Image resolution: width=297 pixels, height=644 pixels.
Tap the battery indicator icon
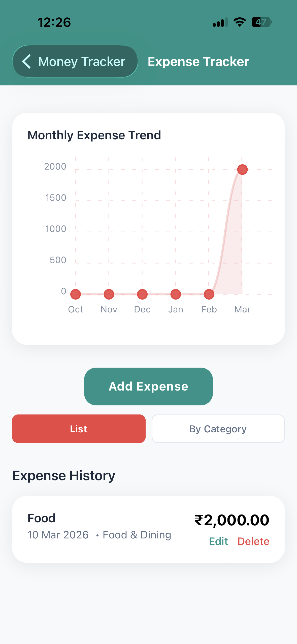pos(261,22)
